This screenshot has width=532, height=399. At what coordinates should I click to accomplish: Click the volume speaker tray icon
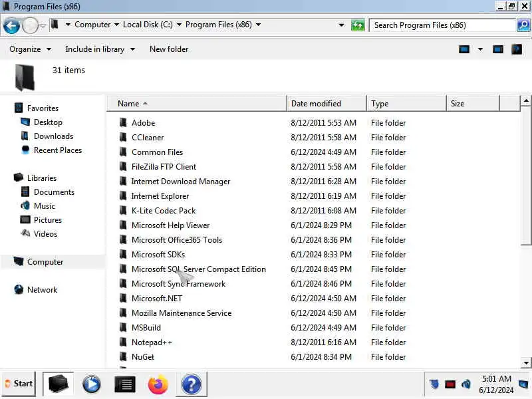pos(466,384)
